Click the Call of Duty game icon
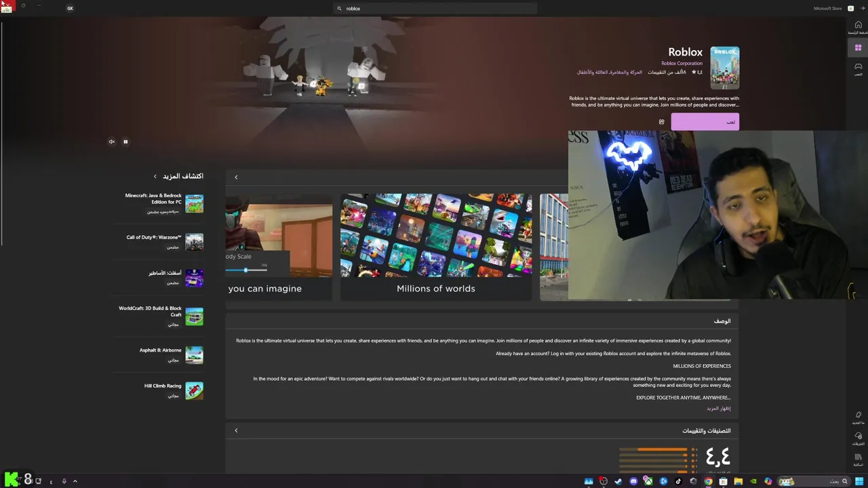868x488 pixels. click(x=195, y=242)
